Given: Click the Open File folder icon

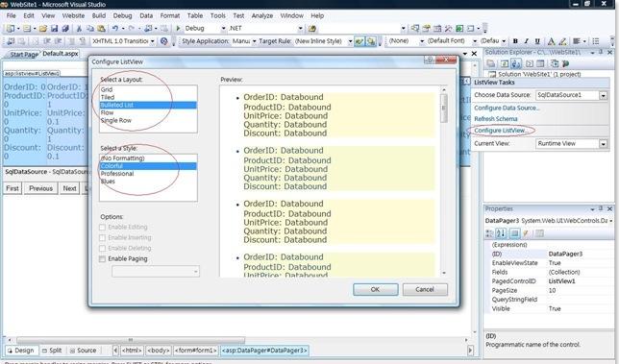Looking at the screenshot, I should point(43,29).
